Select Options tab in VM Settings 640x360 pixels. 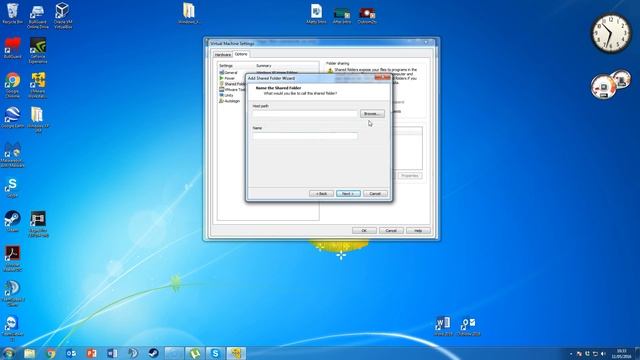tap(241, 54)
